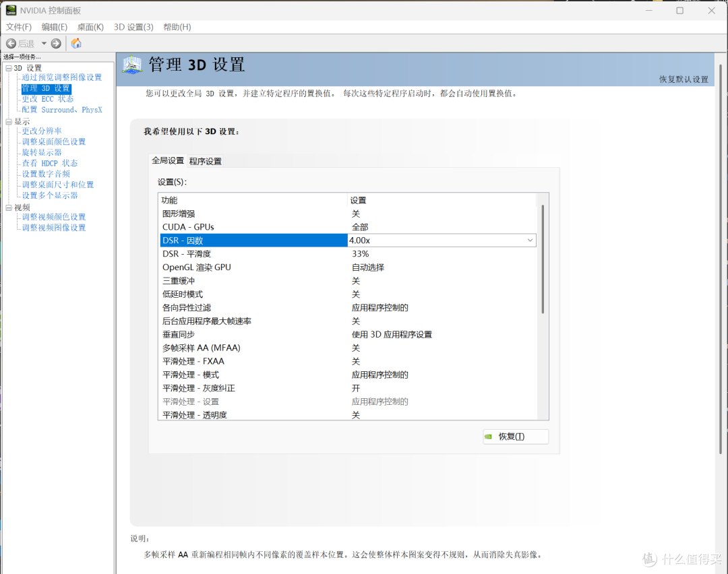Select the 后台应用程序最大帧速率 row

point(347,321)
